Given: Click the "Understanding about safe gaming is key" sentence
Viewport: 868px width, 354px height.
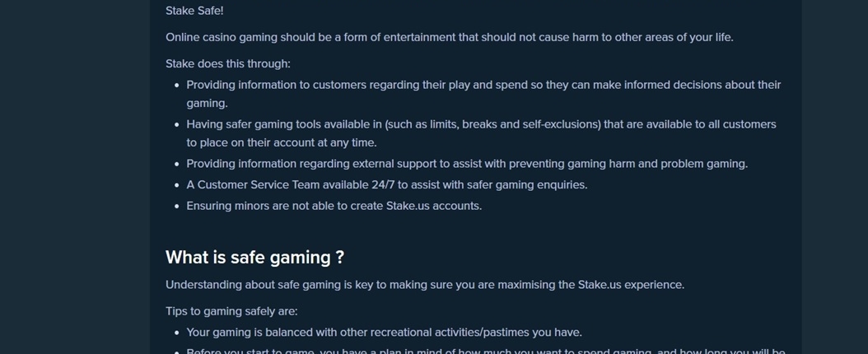Looking at the screenshot, I should [x=425, y=285].
